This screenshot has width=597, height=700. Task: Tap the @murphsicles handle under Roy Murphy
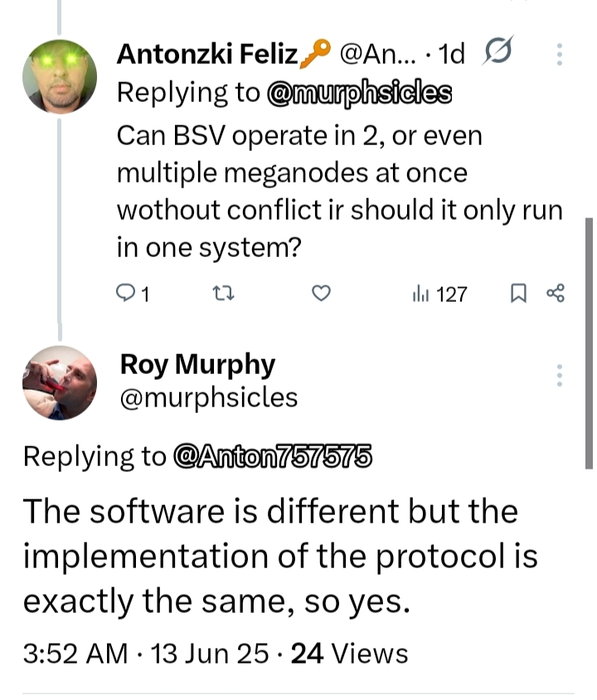209,398
